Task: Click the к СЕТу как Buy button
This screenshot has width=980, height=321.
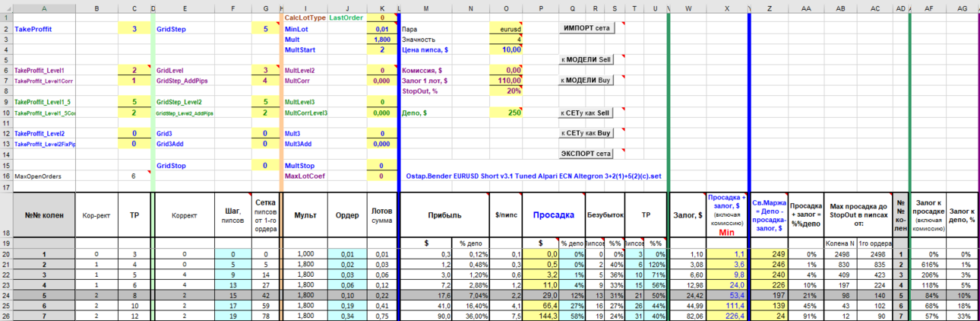Action: 586,133
